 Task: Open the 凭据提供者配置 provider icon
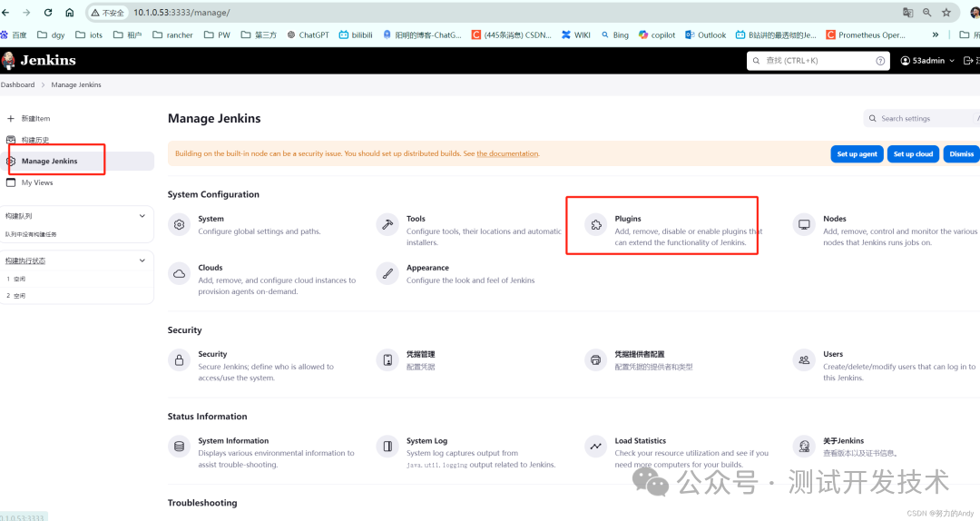pyautogui.click(x=595, y=359)
